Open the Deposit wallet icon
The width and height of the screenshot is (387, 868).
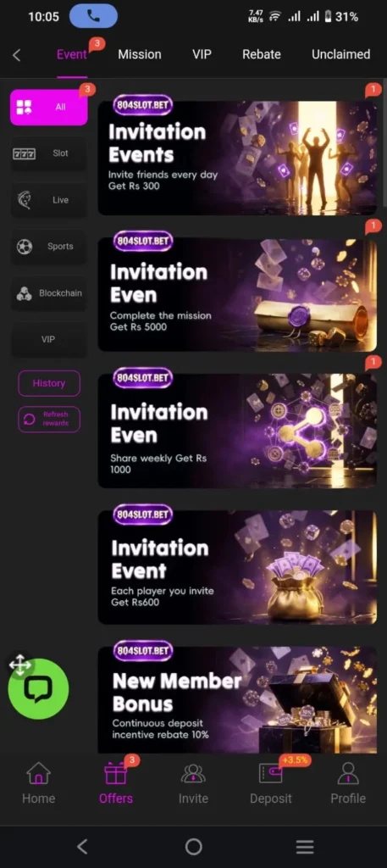tap(271, 773)
